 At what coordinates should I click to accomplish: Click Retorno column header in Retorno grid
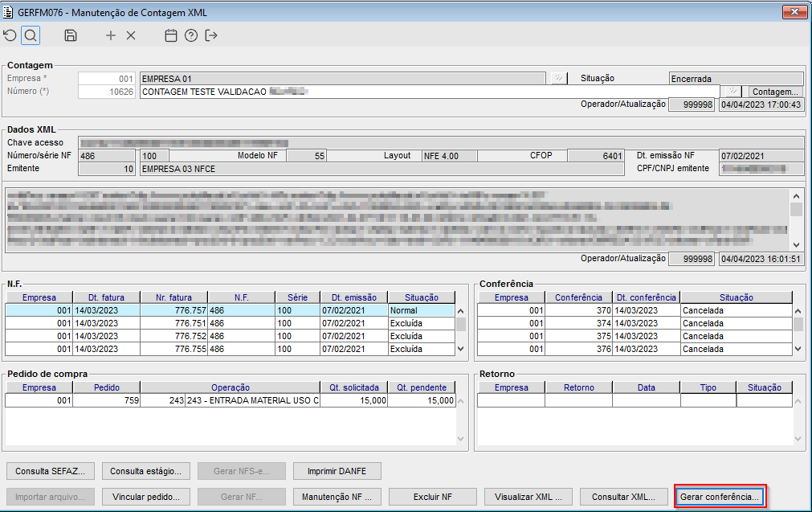pos(579,387)
